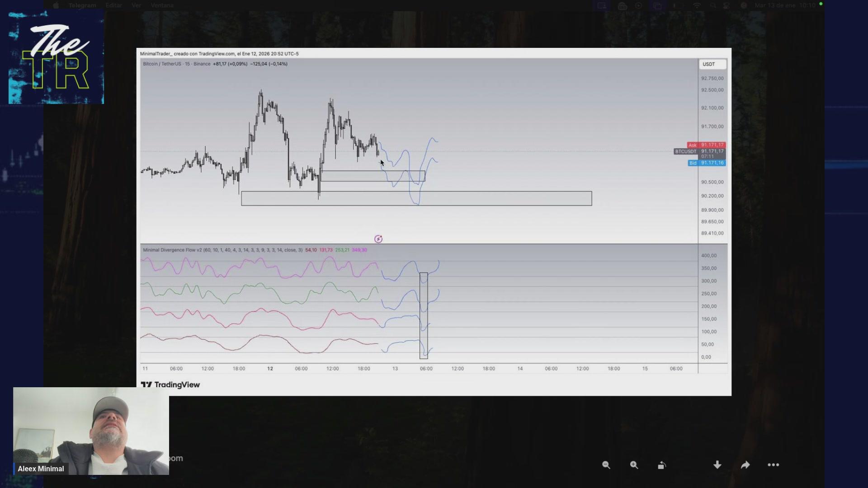The image size is (868, 488).
Task: Open the Ver menu
Action: coord(136,5)
